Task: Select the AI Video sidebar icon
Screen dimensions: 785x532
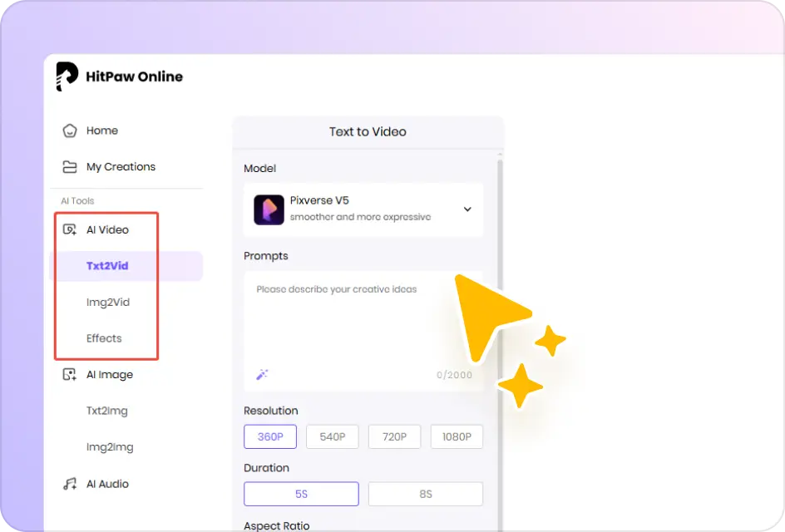Action: pyautogui.click(x=70, y=229)
